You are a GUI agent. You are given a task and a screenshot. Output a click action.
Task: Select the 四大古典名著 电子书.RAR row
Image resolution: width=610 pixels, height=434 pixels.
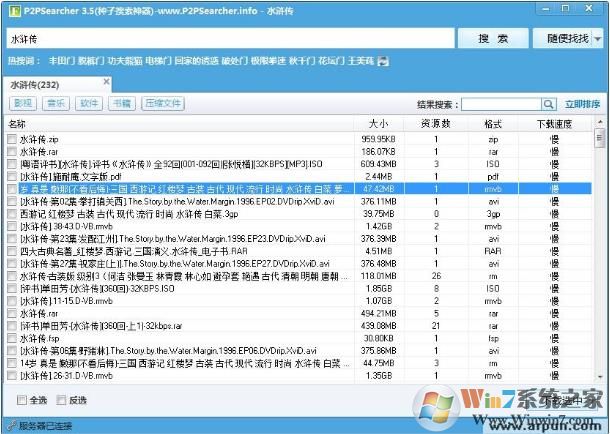pos(299,251)
